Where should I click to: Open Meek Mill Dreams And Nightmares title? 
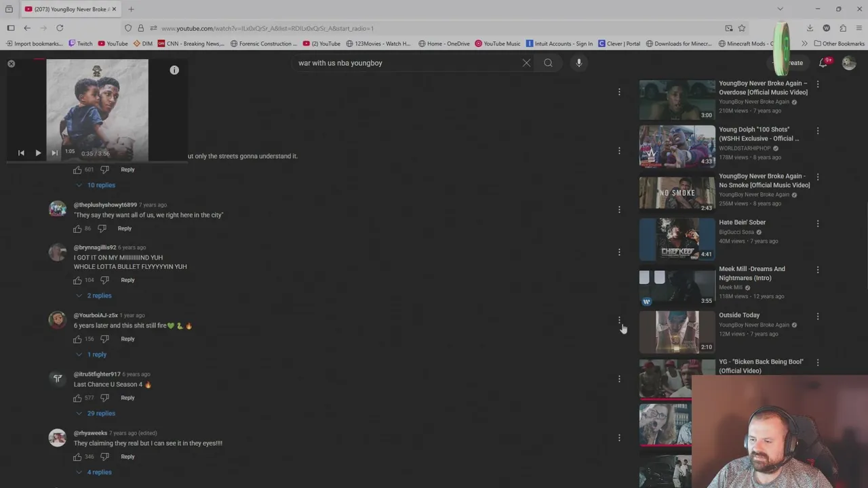tap(752, 273)
